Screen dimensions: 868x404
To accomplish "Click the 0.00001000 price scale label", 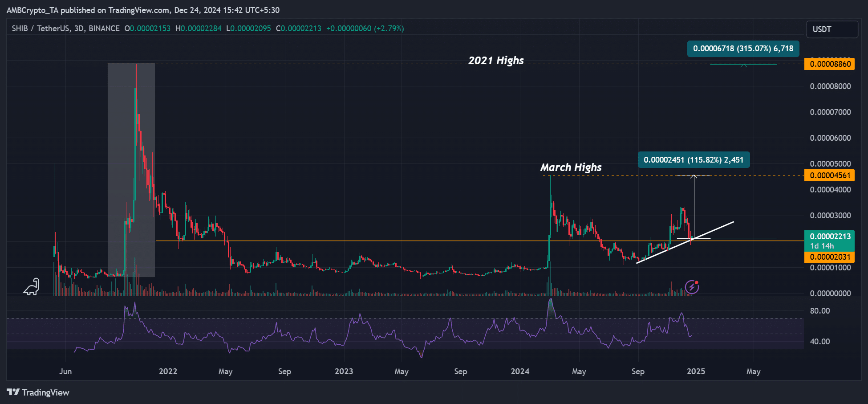I will 830,268.
